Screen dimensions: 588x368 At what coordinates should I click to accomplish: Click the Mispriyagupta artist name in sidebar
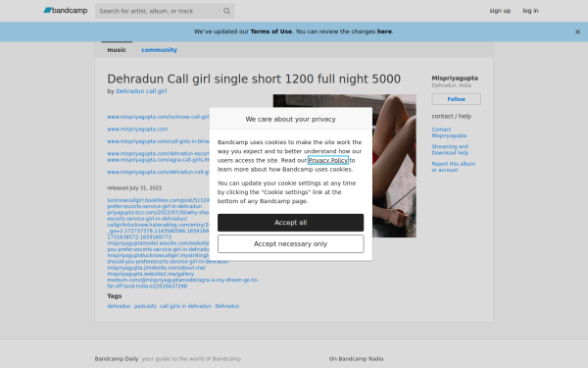455,79
